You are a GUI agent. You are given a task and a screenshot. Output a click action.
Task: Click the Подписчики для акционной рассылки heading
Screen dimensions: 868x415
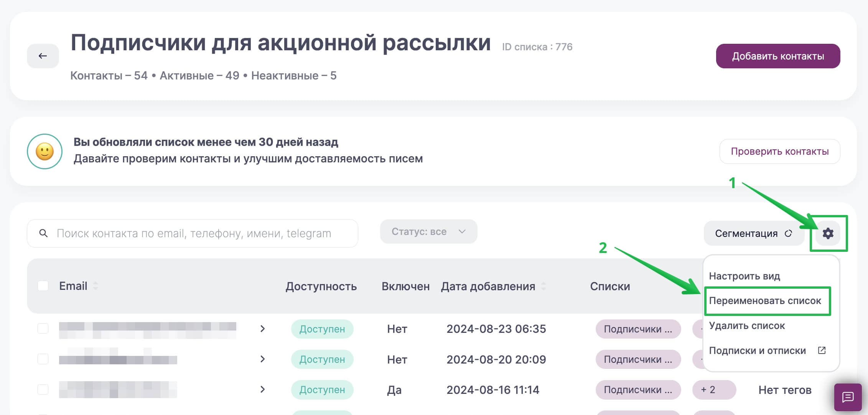click(281, 43)
